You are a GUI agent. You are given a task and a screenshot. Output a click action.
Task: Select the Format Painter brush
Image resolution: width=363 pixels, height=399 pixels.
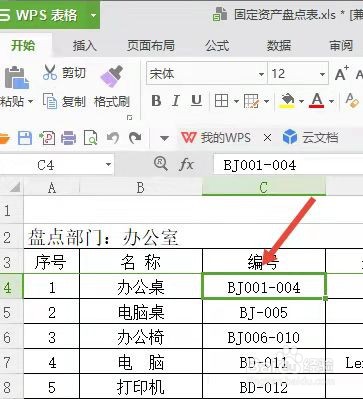[x=112, y=76]
